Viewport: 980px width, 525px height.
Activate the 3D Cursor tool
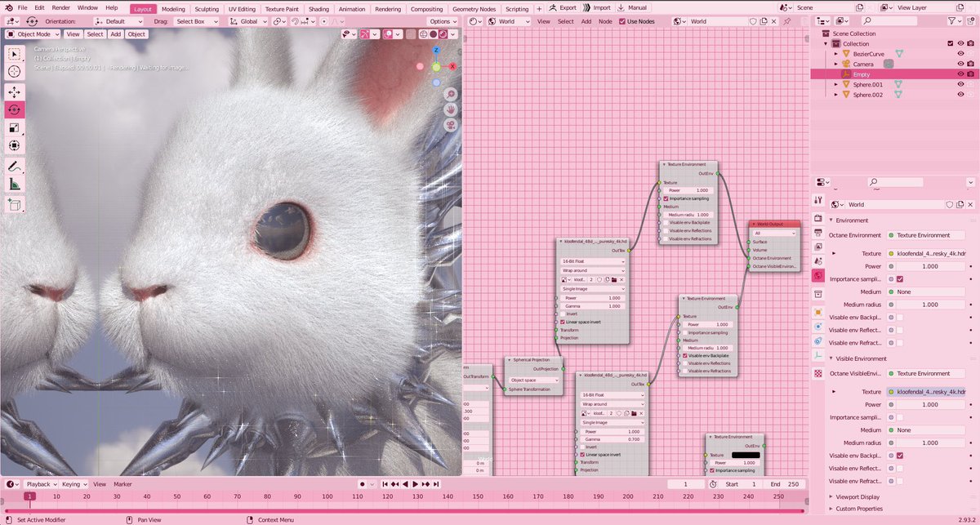pos(15,72)
